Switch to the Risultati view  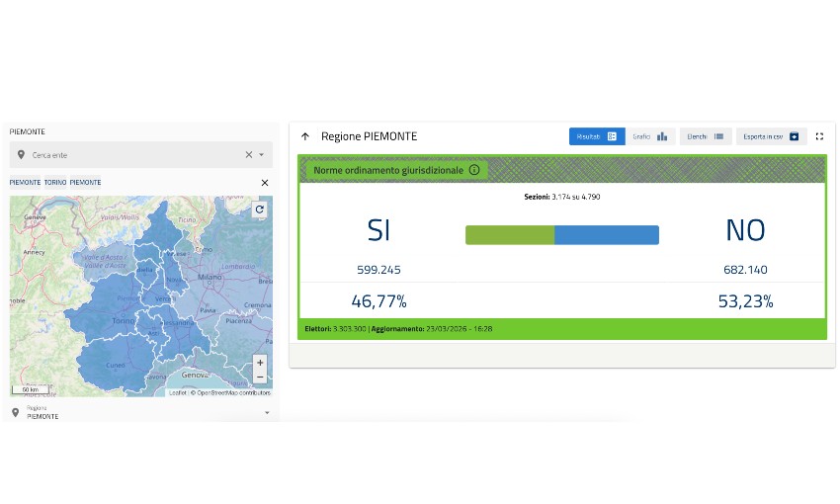(x=596, y=136)
